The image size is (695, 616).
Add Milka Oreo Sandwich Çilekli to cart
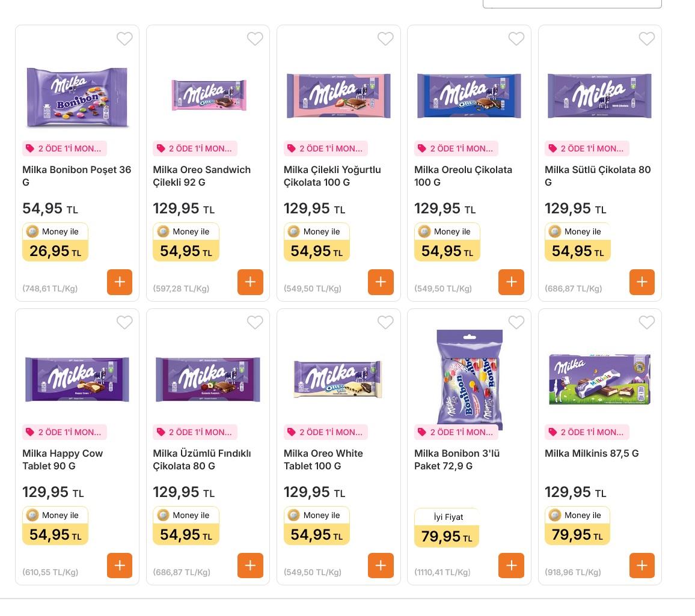click(x=250, y=282)
